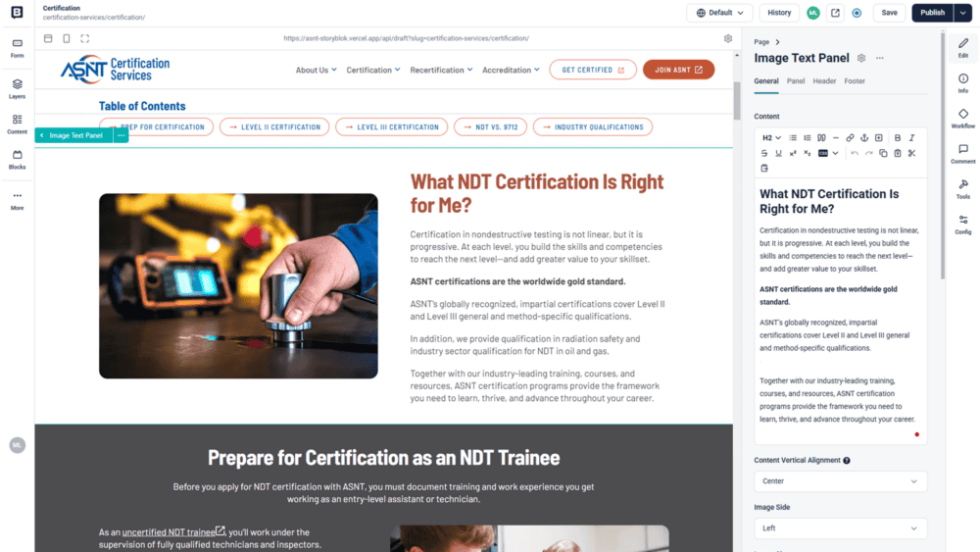Screen dimensions: 980x552
Task: Insert a numbered list in the editor
Action: (807, 138)
